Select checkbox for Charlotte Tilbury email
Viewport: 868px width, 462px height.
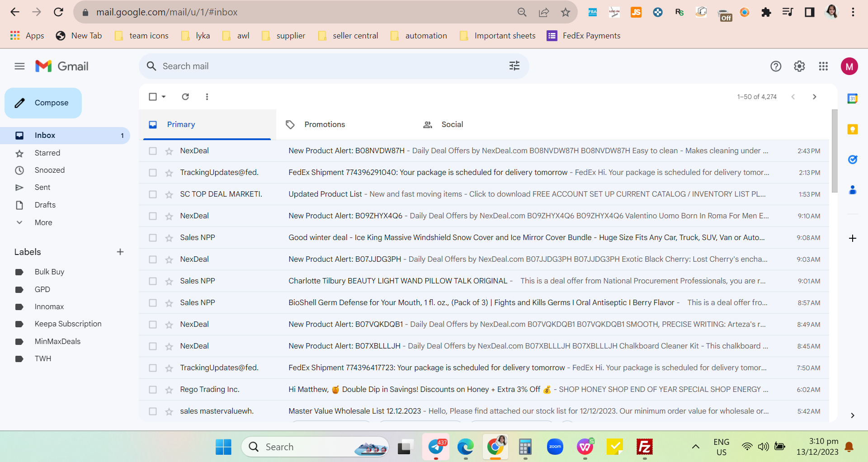(x=153, y=281)
